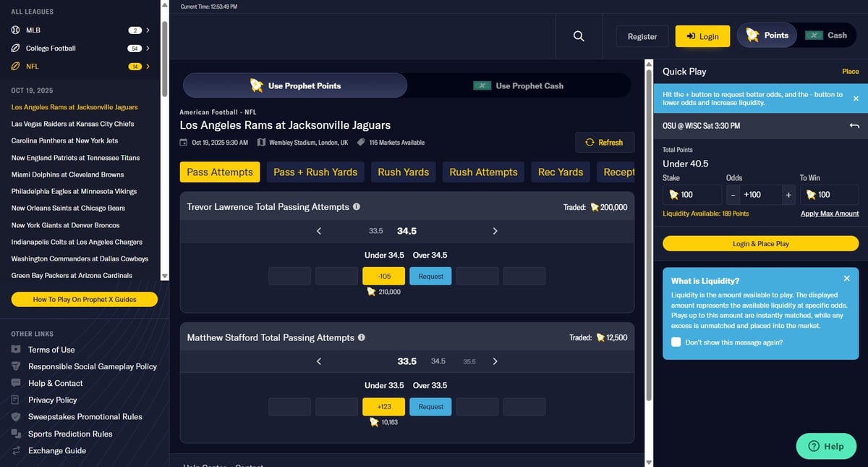Expand the NFL league chevron
Image resolution: width=868 pixels, height=467 pixels.
(x=148, y=67)
